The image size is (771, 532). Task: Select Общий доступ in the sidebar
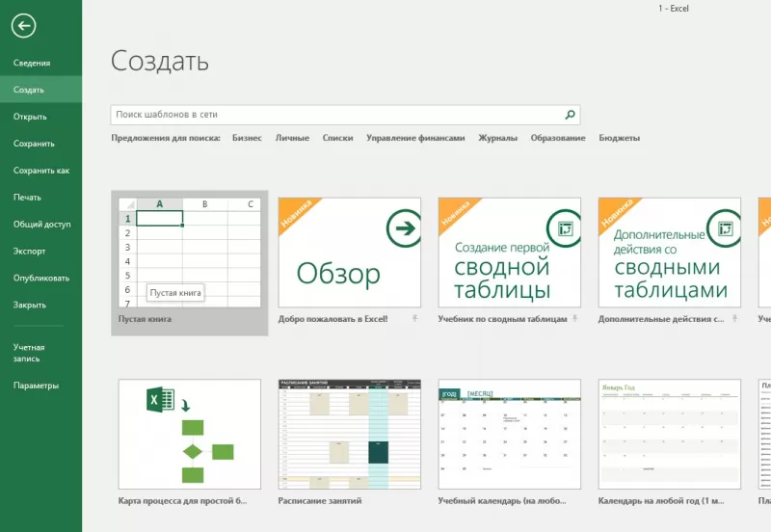pos(40,225)
